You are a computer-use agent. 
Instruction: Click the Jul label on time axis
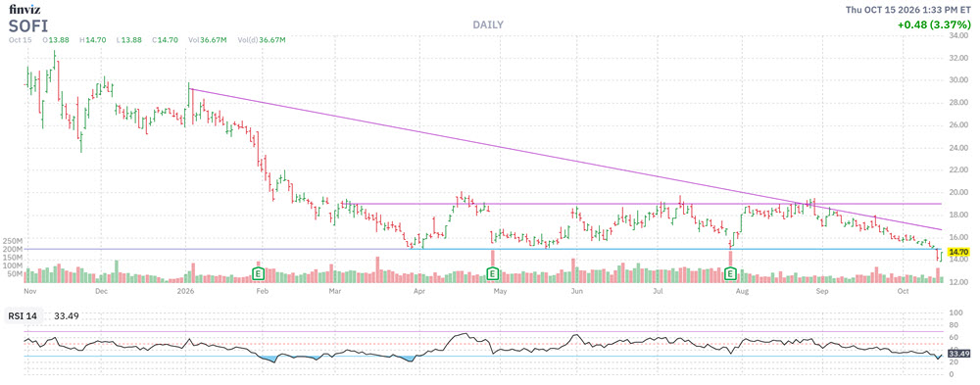658,291
